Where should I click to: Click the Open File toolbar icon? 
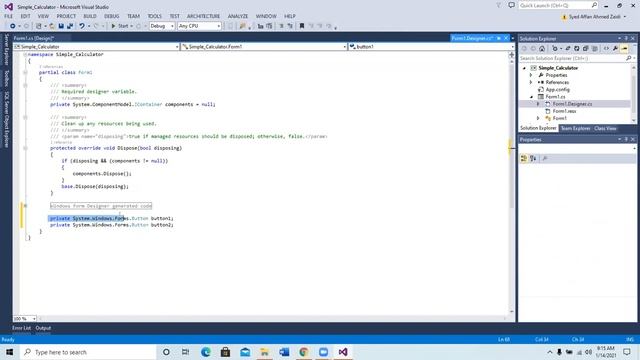[x=52, y=26]
